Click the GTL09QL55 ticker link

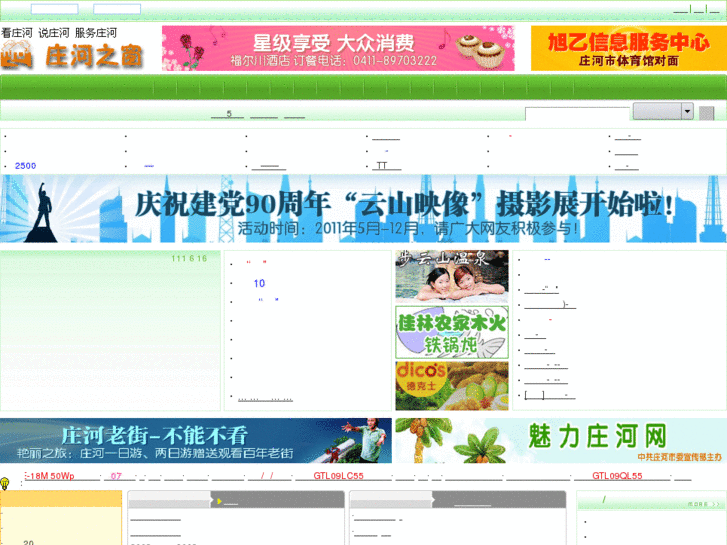[x=617, y=476]
